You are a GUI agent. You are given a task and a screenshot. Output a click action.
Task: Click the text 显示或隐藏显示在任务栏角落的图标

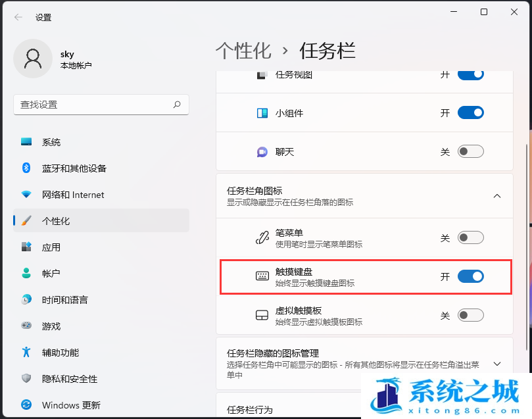point(290,202)
